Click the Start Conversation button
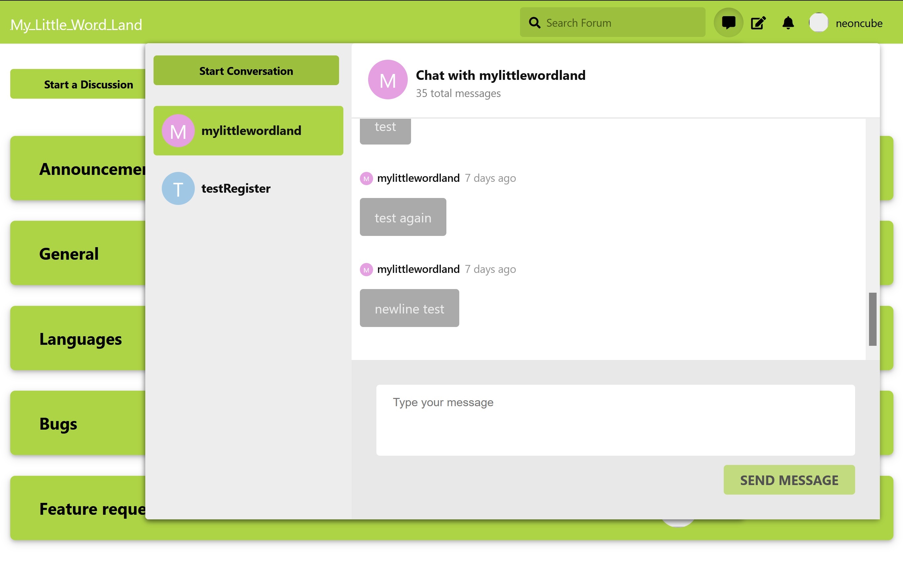903x588 pixels. (247, 70)
